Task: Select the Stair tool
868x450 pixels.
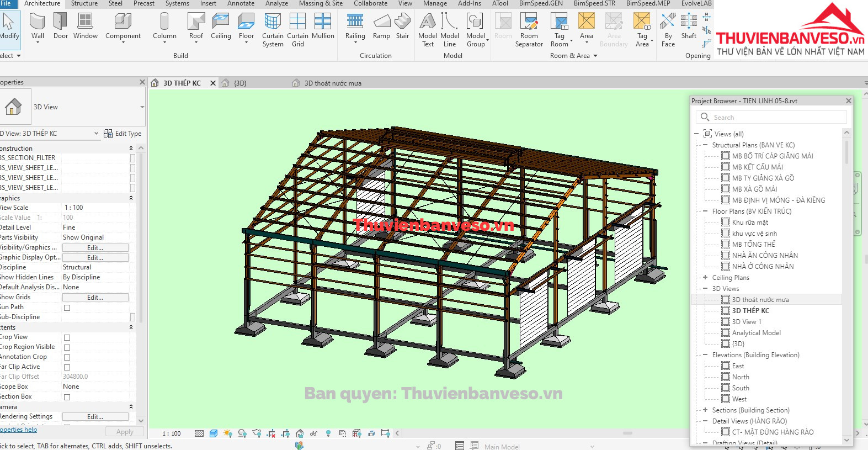Action: (402, 26)
